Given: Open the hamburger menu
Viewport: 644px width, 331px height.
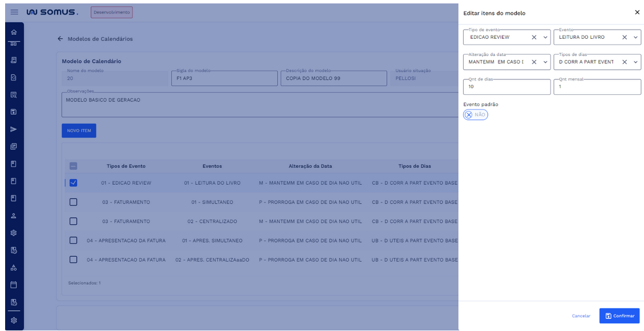Looking at the screenshot, I should pos(14,12).
